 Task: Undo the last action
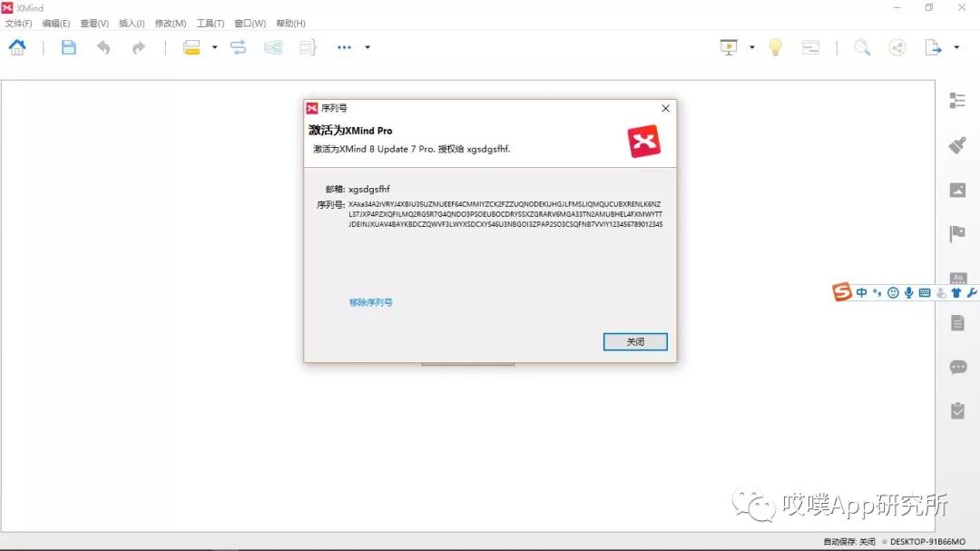103,47
